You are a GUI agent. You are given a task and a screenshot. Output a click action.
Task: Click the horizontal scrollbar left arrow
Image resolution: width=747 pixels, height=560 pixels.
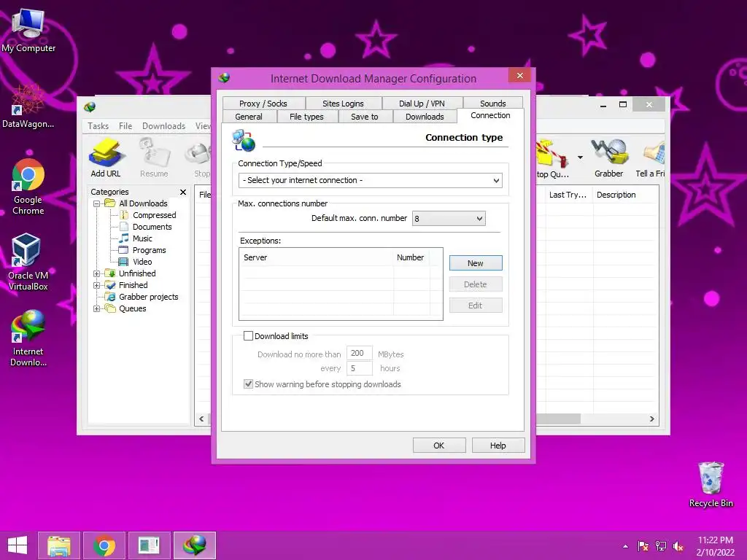201,419
